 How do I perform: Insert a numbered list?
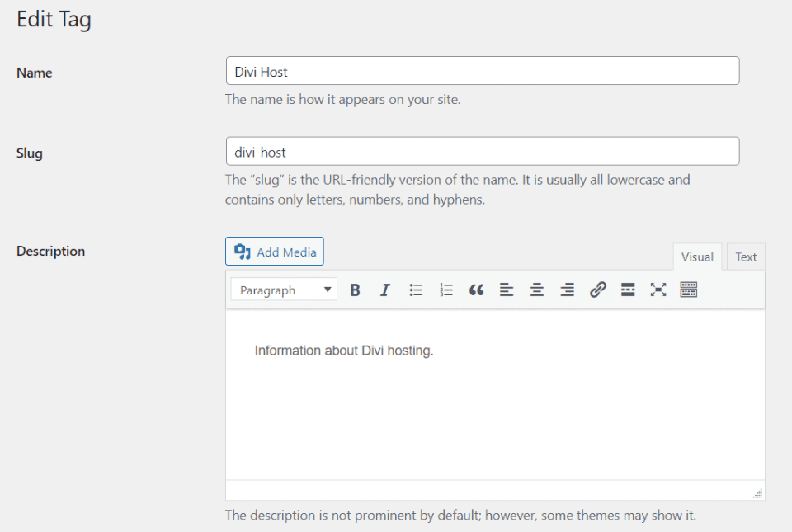click(446, 290)
